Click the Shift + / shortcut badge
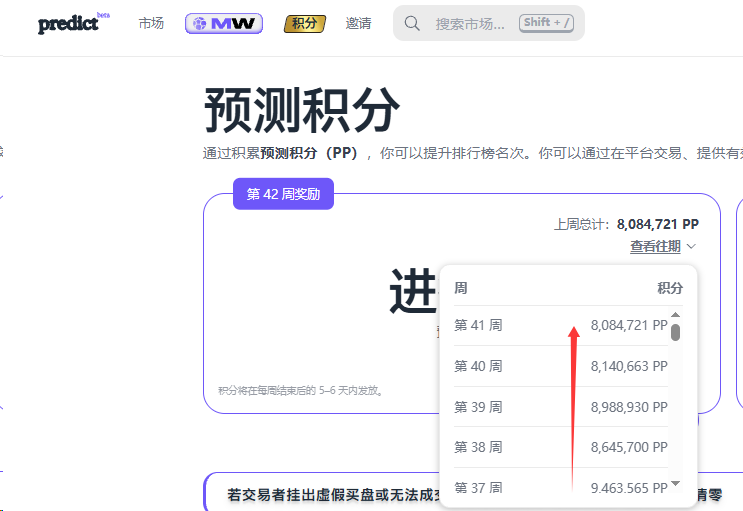Image resolution: width=743 pixels, height=511 pixels. [x=546, y=23]
